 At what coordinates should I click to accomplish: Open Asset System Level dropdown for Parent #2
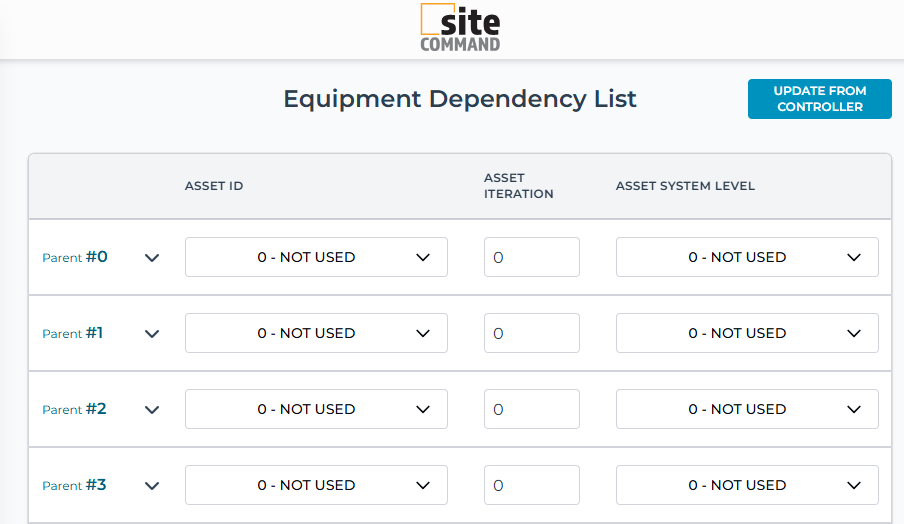point(747,409)
